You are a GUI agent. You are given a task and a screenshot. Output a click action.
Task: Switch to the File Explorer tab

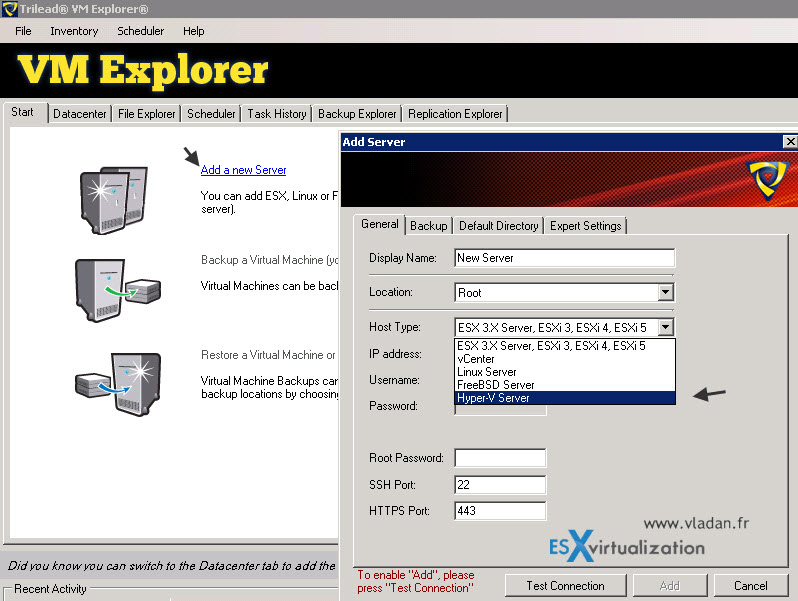point(147,114)
